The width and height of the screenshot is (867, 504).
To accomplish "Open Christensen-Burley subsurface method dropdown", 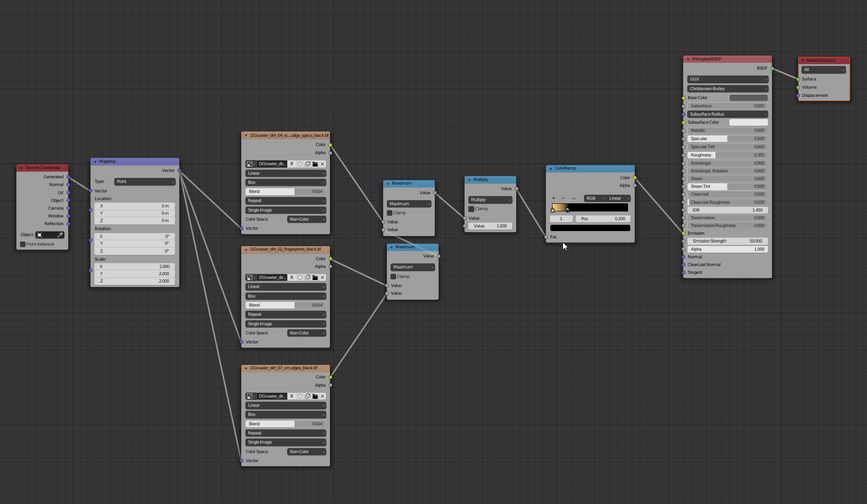I will (727, 89).
